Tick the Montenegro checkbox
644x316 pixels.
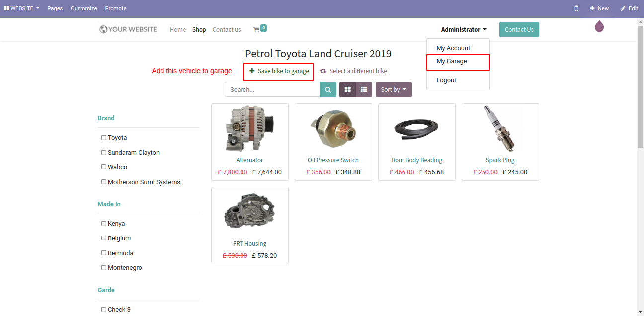click(104, 268)
